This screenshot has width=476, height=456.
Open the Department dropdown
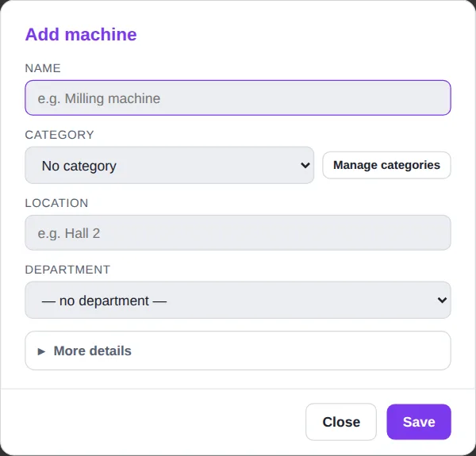[x=238, y=300]
